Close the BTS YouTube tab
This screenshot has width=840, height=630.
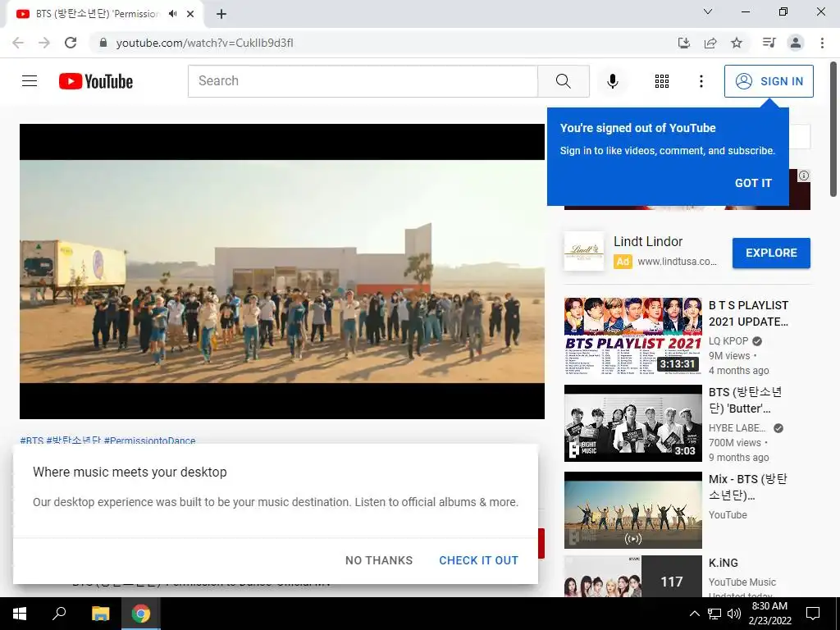190,14
